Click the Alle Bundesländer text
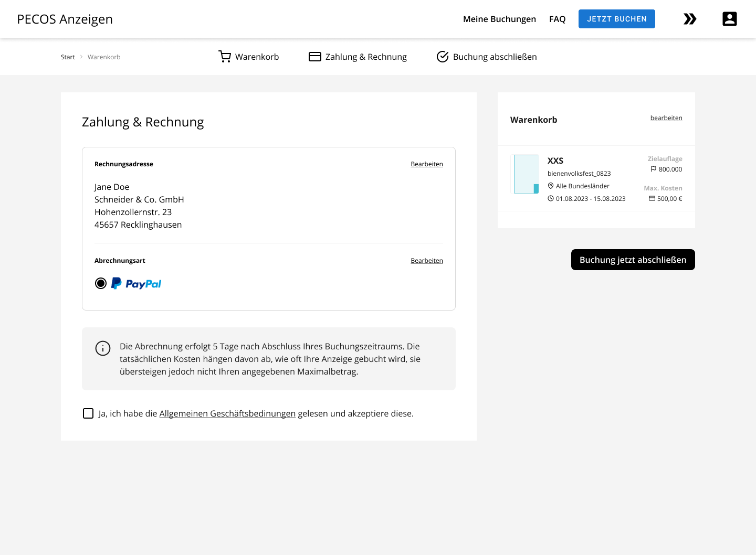Viewport: 756px width, 555px height. tap(583, 186)
